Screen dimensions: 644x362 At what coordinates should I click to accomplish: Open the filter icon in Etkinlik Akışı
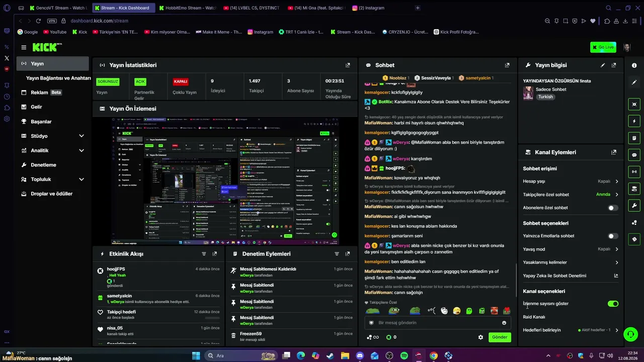click(x=204, y=254)
